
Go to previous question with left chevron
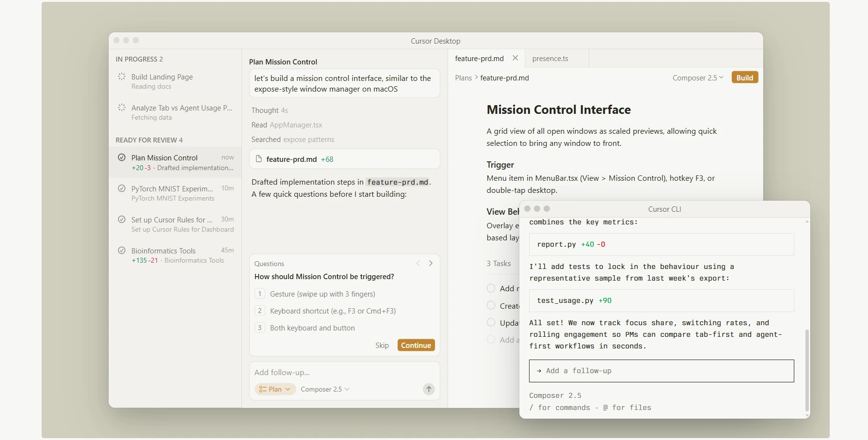[x=418, y=263]
